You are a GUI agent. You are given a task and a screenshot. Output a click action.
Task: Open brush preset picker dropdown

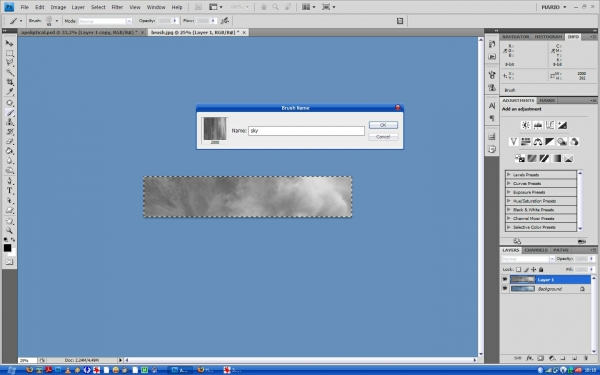57,21
